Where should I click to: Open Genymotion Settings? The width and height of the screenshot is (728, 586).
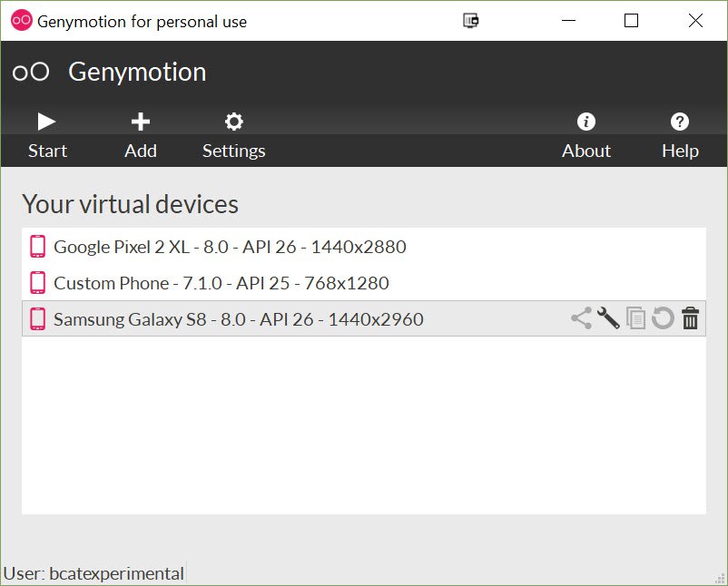coord(233,135)
